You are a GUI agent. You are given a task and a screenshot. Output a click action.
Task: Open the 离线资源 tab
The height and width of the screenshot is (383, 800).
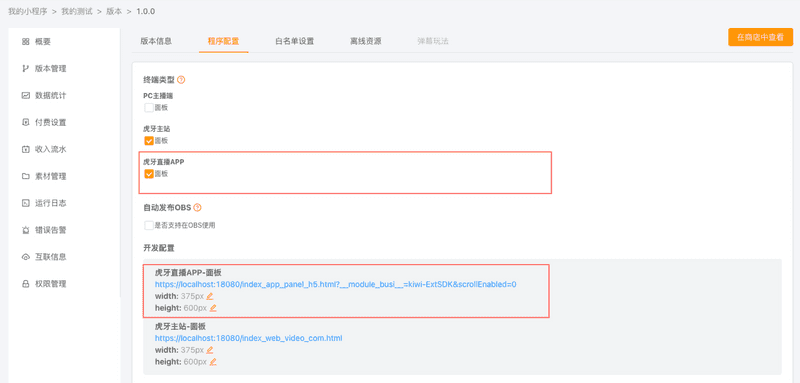[366, 41]
